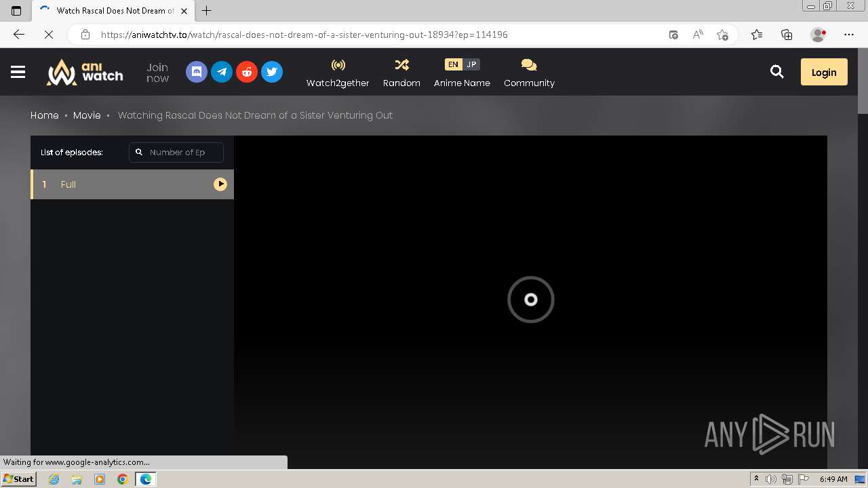Viewport: 868px width, 488px height.
Task: Click the video player loading area
Action: 530,300
